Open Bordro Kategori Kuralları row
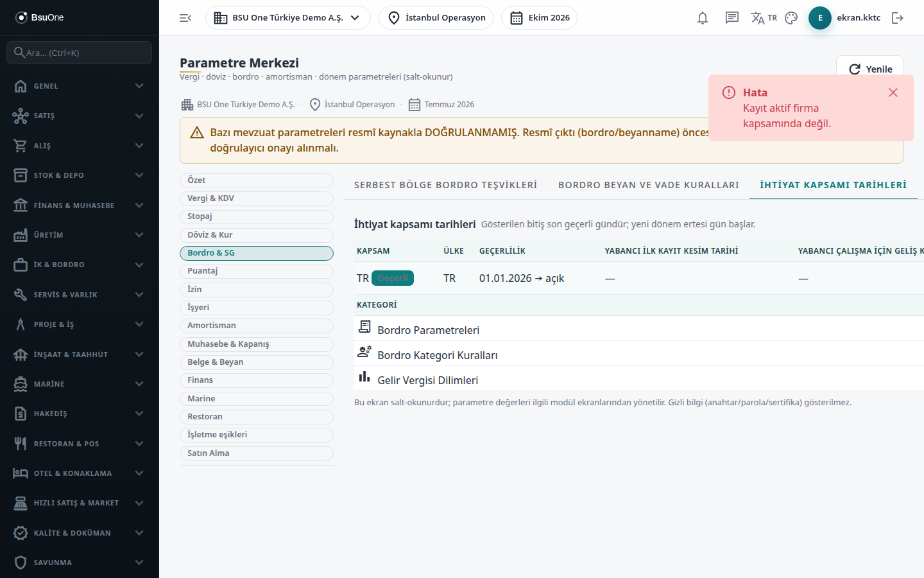The width and height of the screenshot is (924, 578). pyautogui.click(x=639, y=354)
